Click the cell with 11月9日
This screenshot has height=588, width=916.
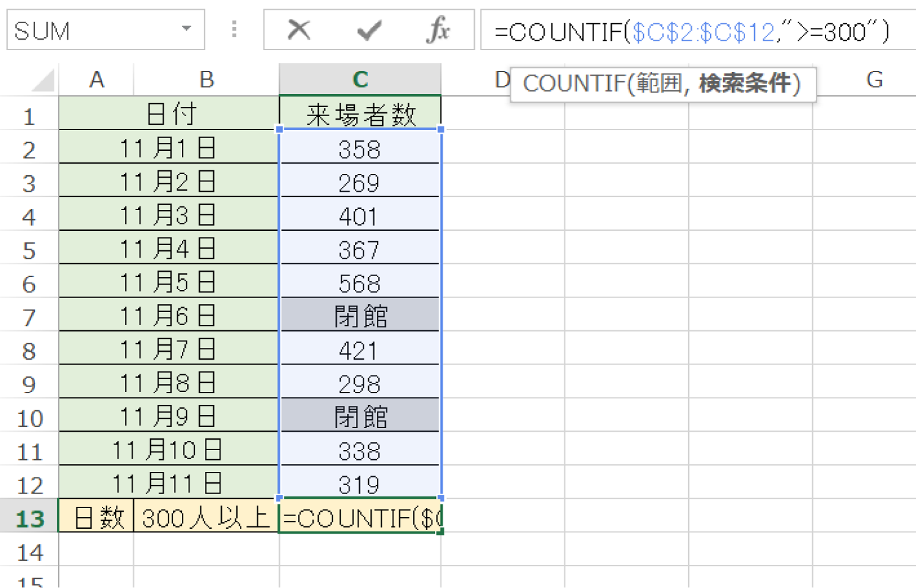(169, 416)
